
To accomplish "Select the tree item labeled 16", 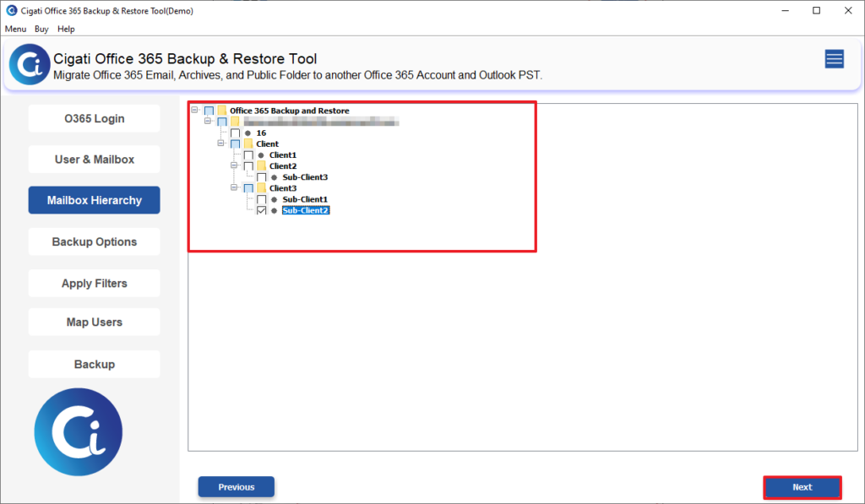I will (x=262, y=133).
